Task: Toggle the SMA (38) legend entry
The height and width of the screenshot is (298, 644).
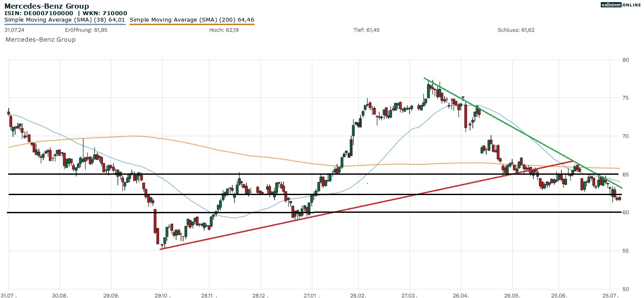Action: tap(64, 19)
